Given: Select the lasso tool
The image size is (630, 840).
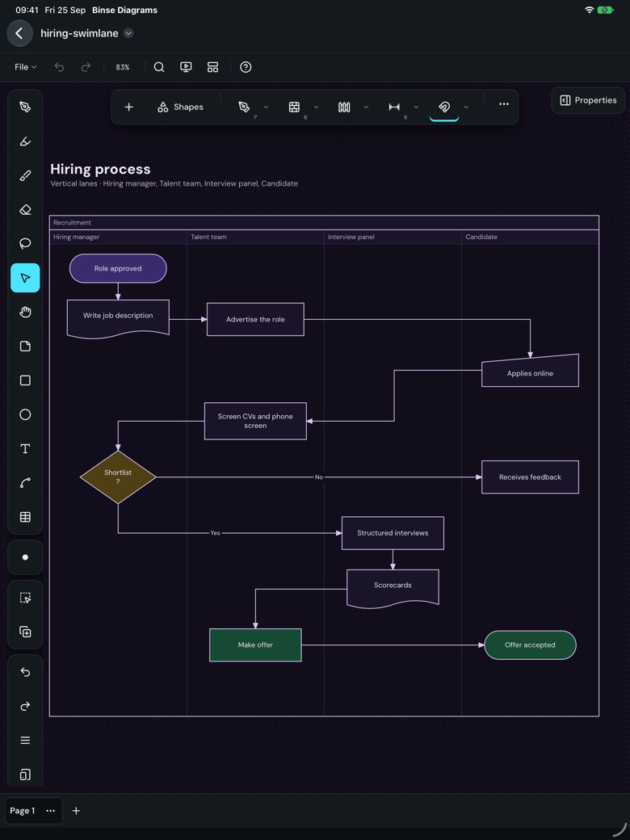Looking at the screenshot, I should (25, 244).
